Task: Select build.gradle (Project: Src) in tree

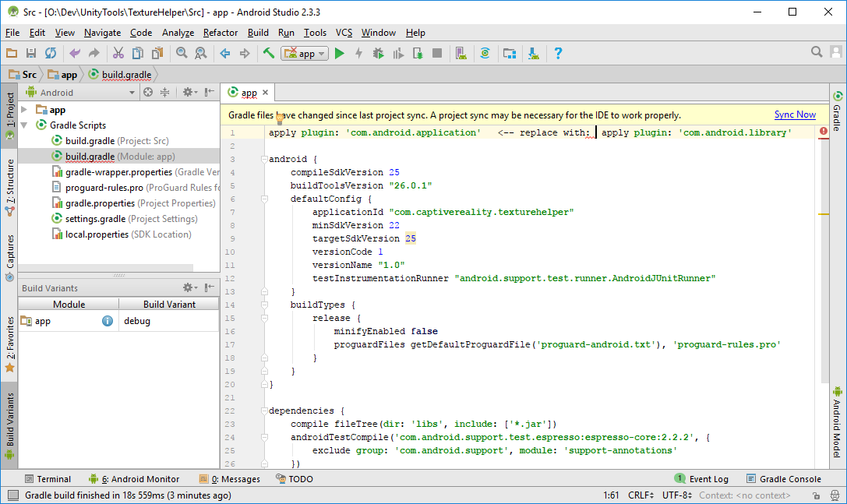Action: click(x=110, y=141)
